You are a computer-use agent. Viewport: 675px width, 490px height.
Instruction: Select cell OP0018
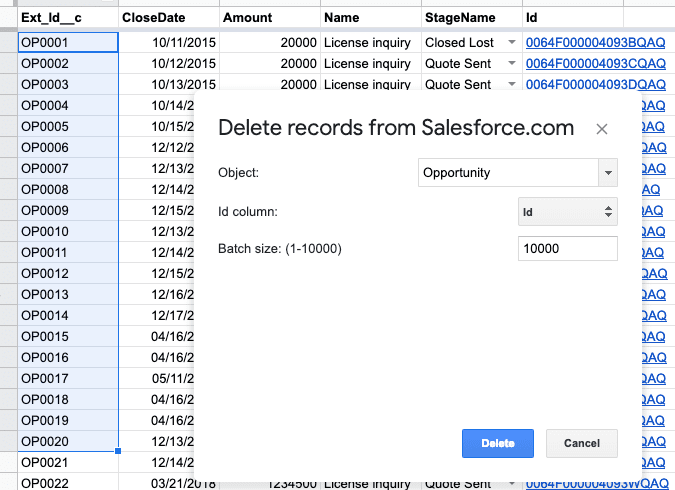coord(68,399)
